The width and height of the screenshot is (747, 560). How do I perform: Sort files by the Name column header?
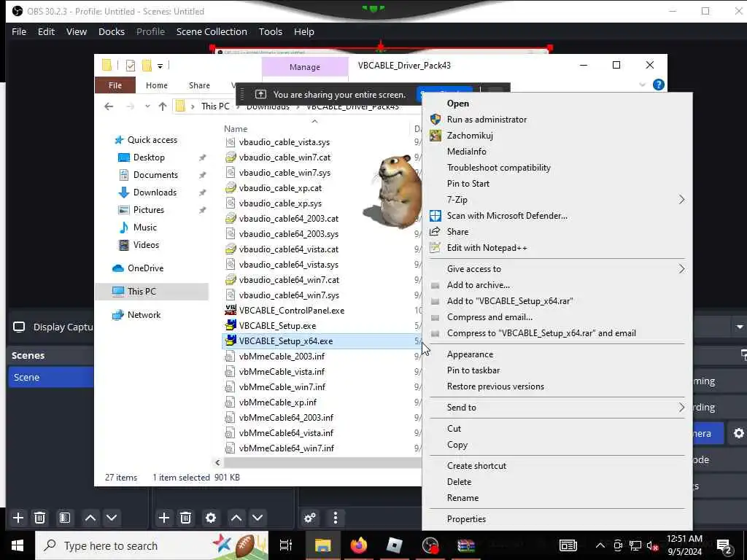[x=236, y=128]
